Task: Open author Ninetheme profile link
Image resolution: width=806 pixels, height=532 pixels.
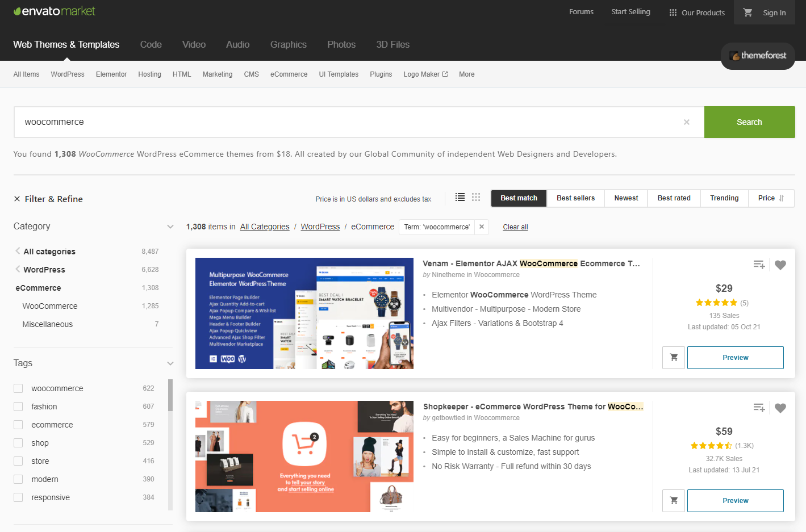Action: click(x=448, y=275)
